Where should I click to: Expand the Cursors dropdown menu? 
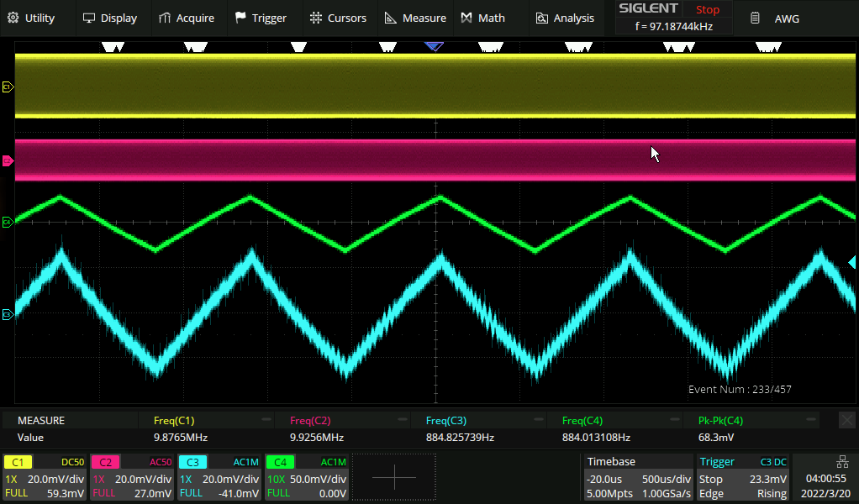(x=338, y=18)
